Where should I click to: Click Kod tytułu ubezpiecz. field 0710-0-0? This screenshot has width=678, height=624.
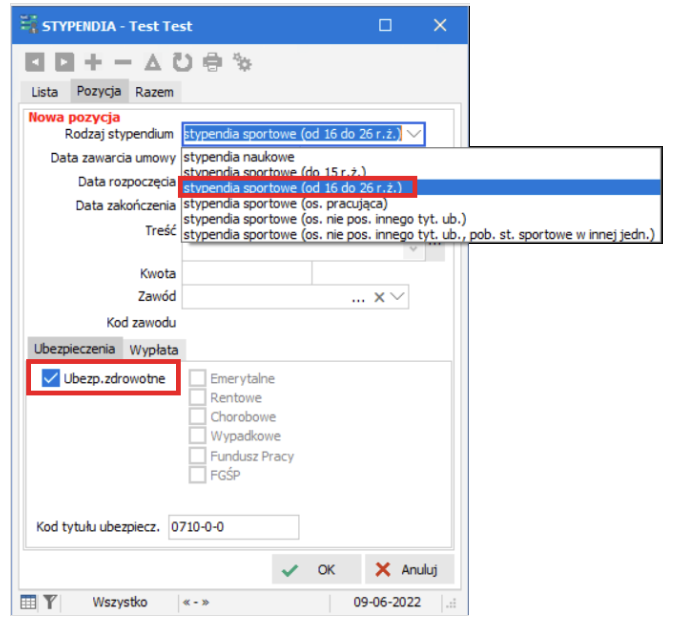tap(233, 527)
